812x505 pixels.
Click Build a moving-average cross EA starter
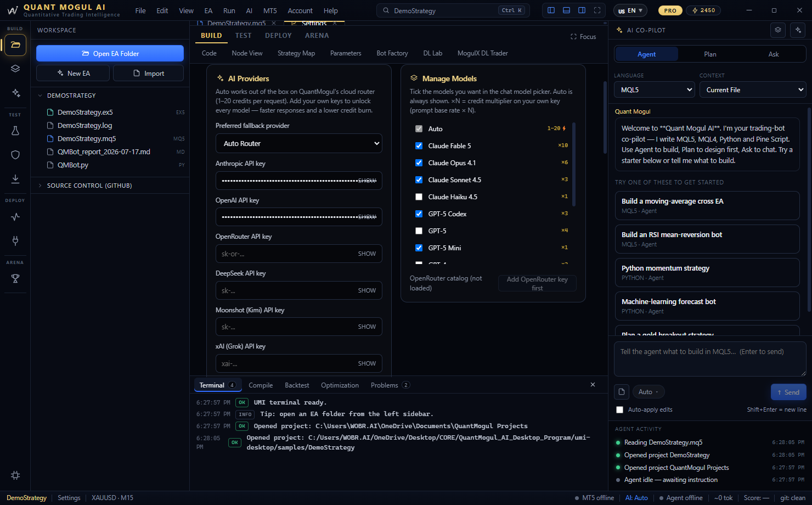click(x=707, y=205)
